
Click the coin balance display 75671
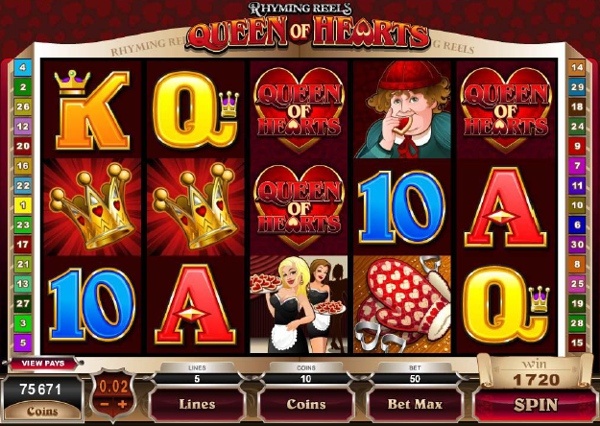coord(41,389)
